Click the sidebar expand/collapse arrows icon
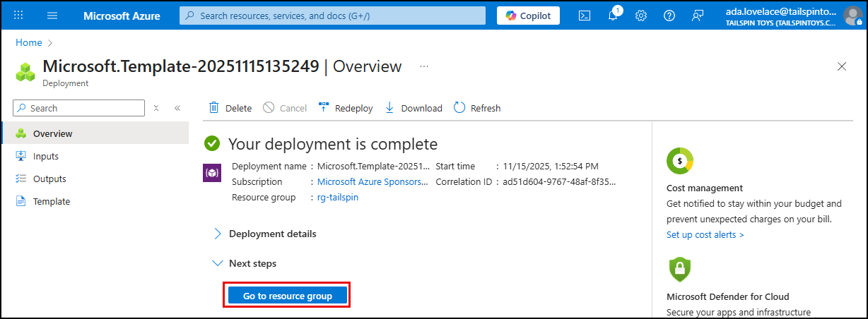868x319 pixels. (x=156, y=108)
